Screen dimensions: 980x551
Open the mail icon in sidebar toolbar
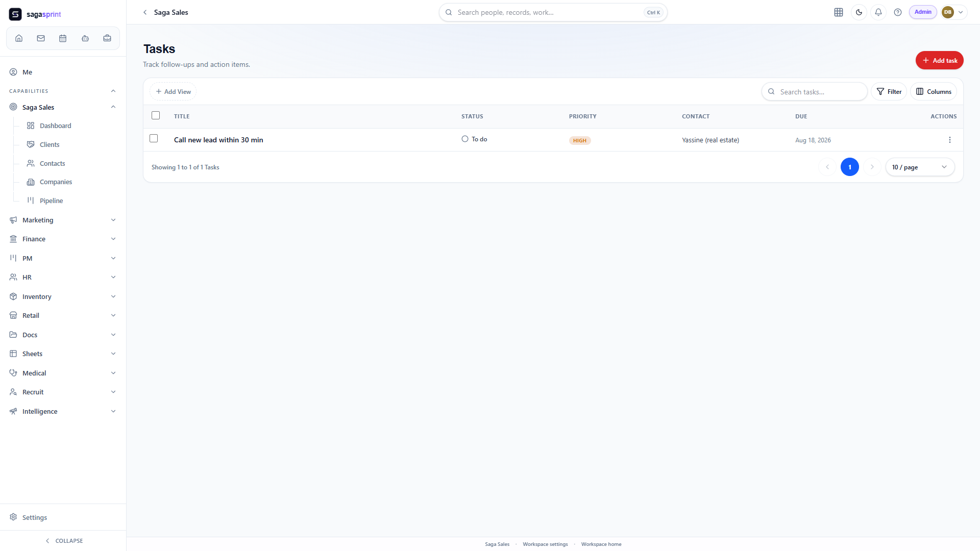pos(41,38)
